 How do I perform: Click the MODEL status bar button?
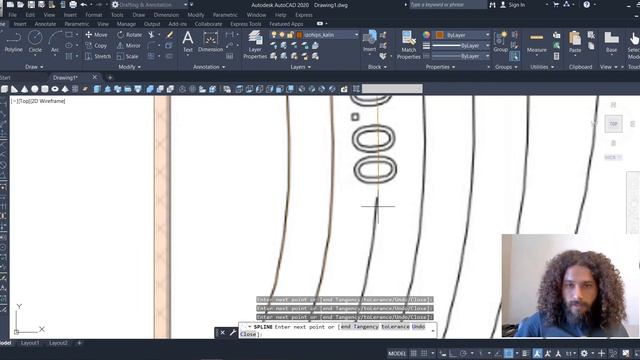pyautogui.click(x=397, y=353)
